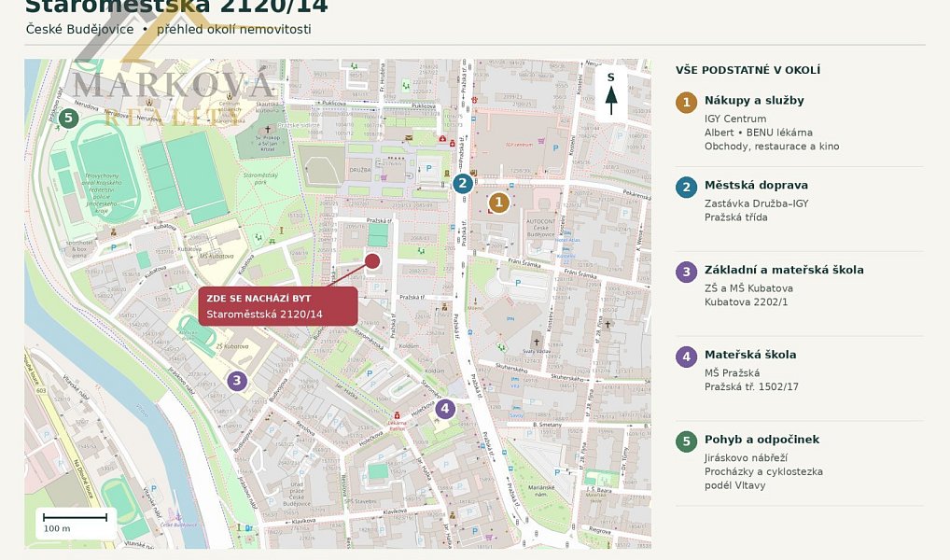Image resolution: width=950 pixels, height=560 pixels.
Task: Click the Procházky a cyklostezka line
Action: pos(763,471)
